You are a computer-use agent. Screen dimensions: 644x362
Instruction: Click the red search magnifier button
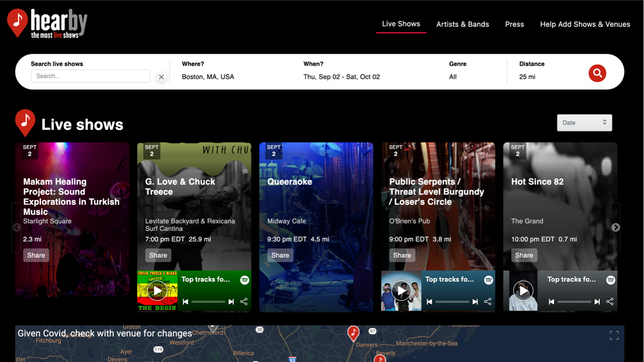tap(597, 73)
